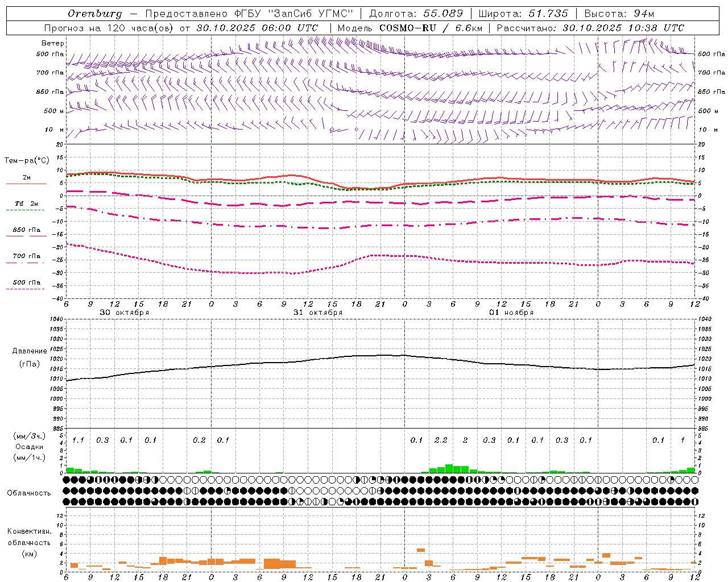
Task: Select the (км) unit label
Action: [x=29, y=554]
